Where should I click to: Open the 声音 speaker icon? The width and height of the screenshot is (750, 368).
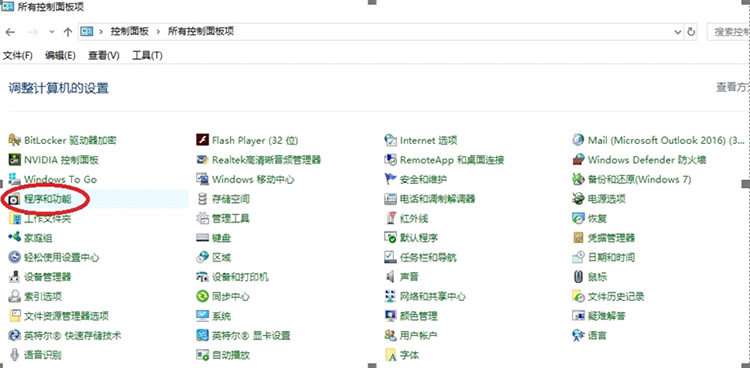click(391, 277)
